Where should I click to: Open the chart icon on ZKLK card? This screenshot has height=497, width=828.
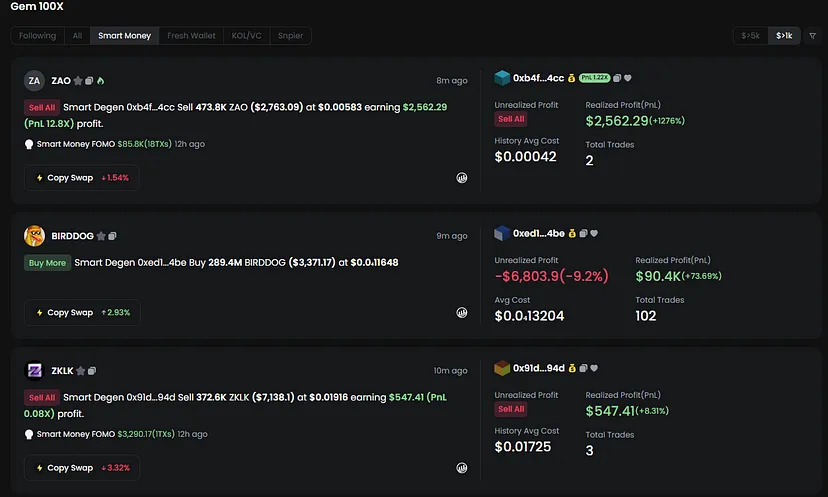(x=462, y=467)
